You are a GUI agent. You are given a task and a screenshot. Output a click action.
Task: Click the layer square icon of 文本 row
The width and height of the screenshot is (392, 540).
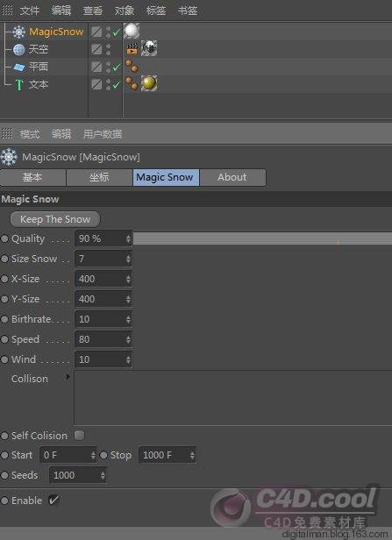(x=96, y=84)
